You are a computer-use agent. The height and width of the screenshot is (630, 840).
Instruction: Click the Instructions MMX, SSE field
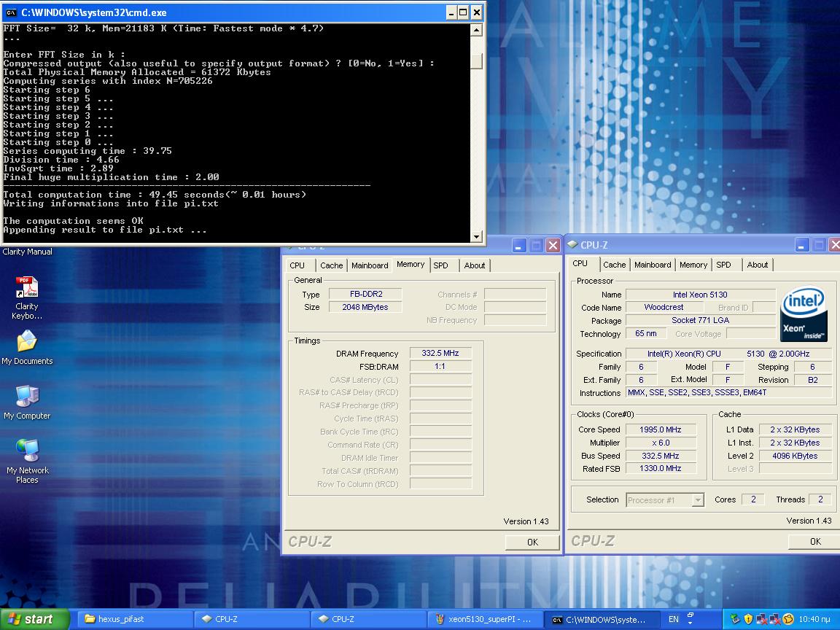[729, 393]
